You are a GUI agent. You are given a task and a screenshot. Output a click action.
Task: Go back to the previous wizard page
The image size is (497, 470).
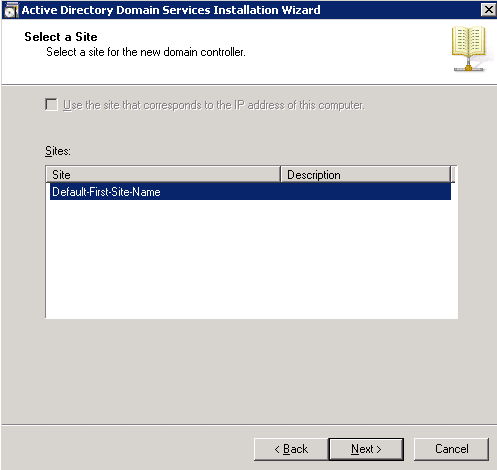291,449
